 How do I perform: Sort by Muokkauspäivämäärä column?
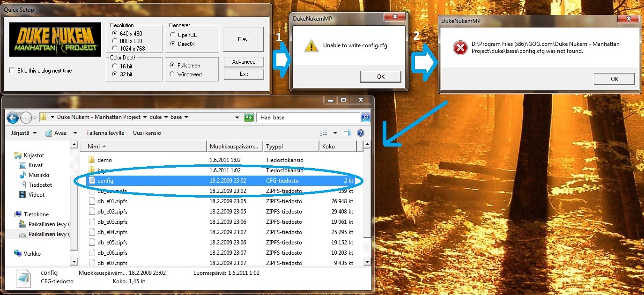pos(235,147)
